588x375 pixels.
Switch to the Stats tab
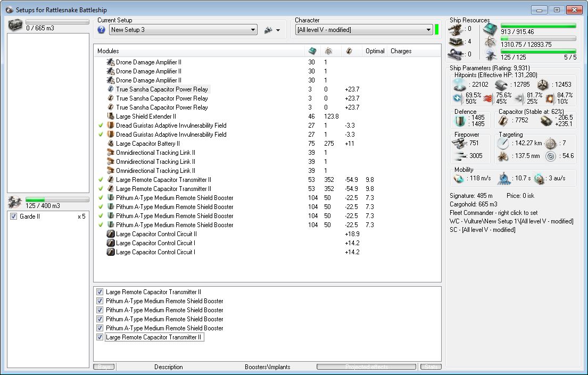(431, 366)
